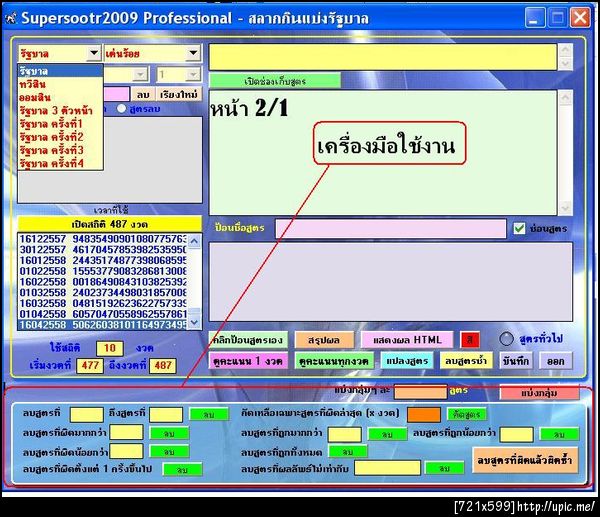Click statistics list scroll-down arrow
Screen dimensions: 600x517
[x=194, y=323]
